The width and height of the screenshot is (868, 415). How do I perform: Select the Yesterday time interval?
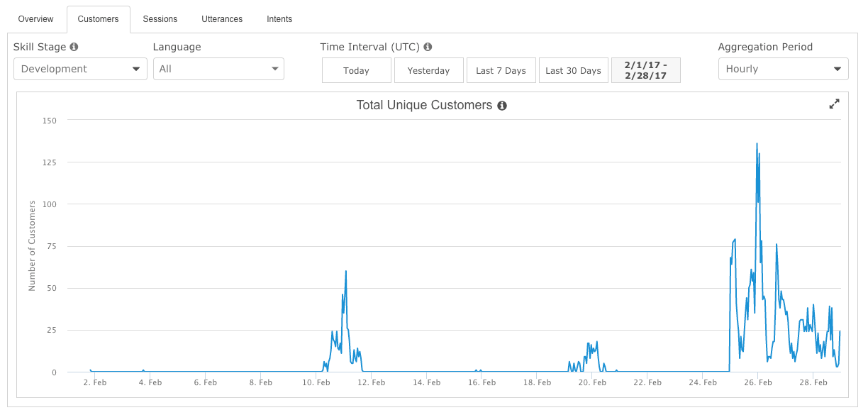click(428, 70)
